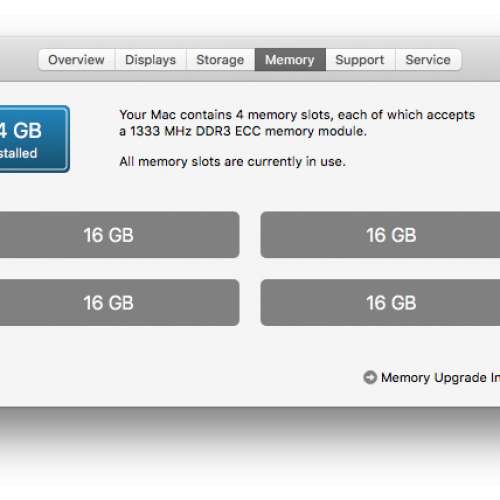
Task: Click the 'stalled' label in the blue badge
Action: pyautogui.click(x=18, y=153)
